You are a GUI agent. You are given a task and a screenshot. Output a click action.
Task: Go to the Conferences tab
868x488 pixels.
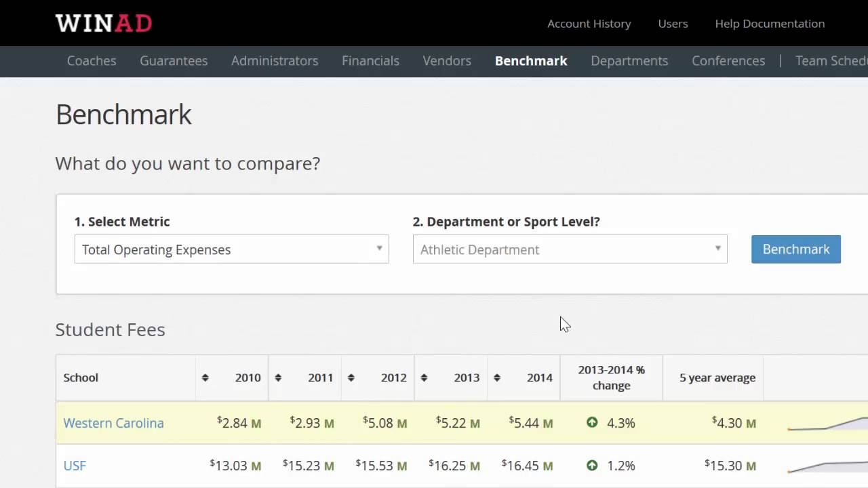tap(728, 61)
